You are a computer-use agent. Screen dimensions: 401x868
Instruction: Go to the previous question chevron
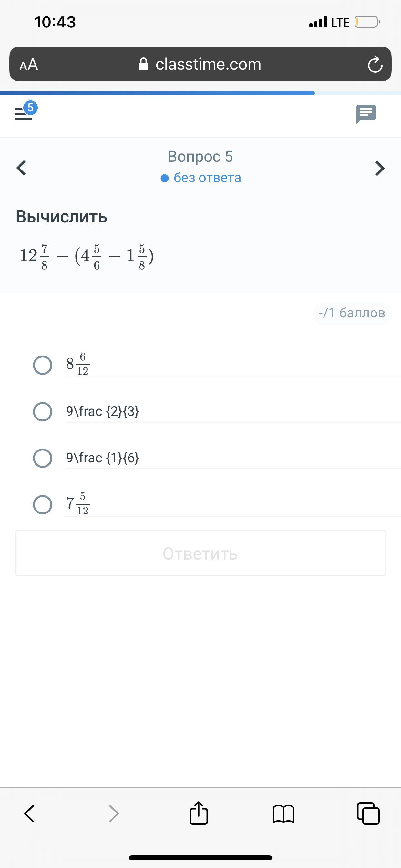[x=21, y=168]
